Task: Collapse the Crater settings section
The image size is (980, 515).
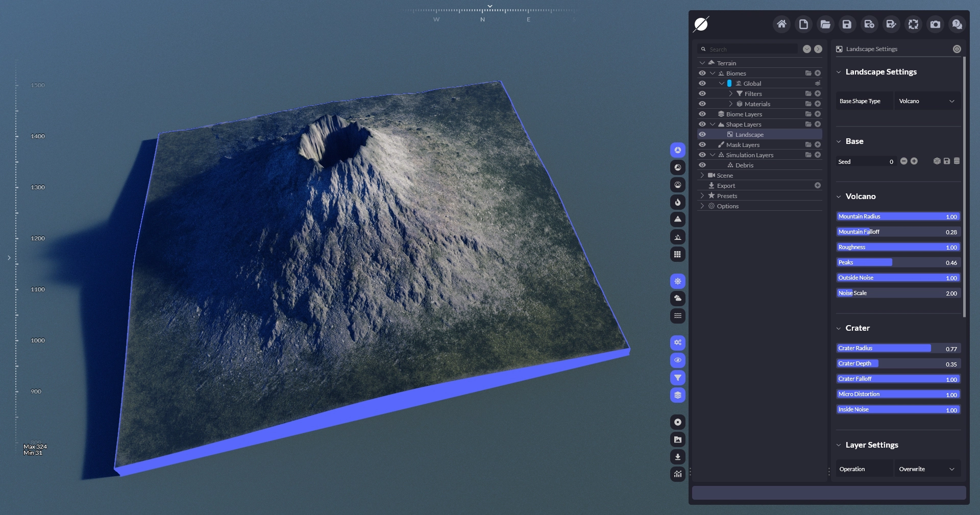Action: click(x=839, y=328)
